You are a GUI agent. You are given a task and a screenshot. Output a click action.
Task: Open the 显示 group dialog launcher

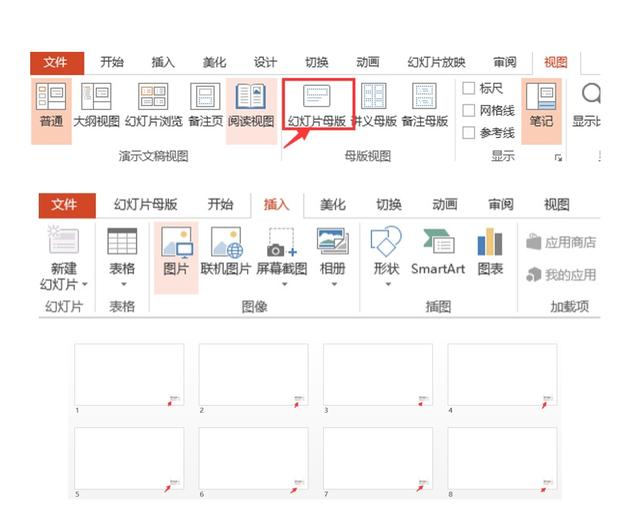tap(558, 158)
